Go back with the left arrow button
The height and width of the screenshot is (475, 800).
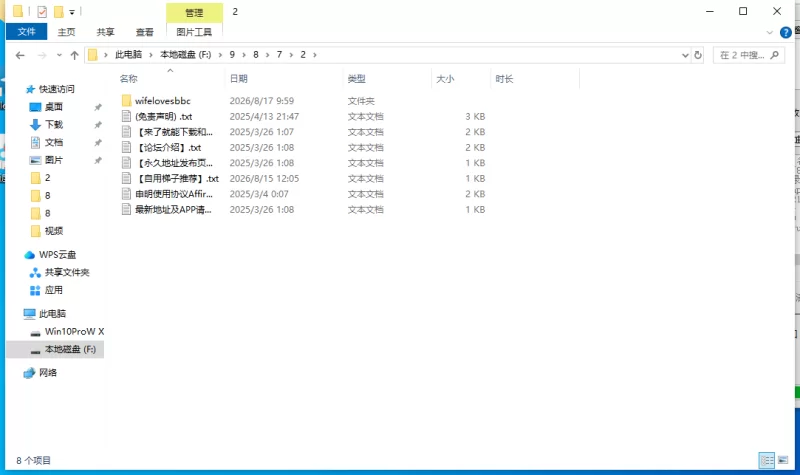[x=20, y=55]
